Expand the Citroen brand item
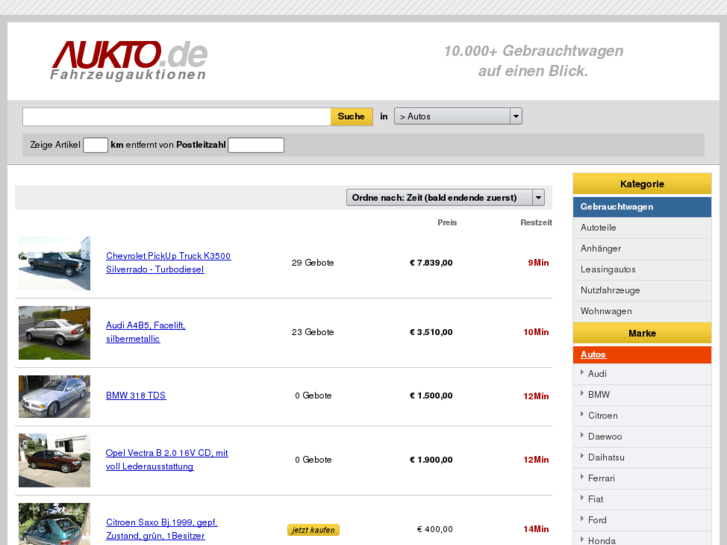Screen dimensions: 727x545 [x=642, y=416]
